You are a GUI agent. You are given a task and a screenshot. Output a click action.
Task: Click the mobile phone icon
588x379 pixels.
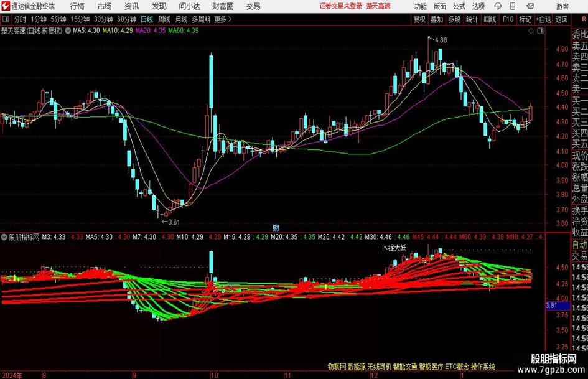(513, 6)
